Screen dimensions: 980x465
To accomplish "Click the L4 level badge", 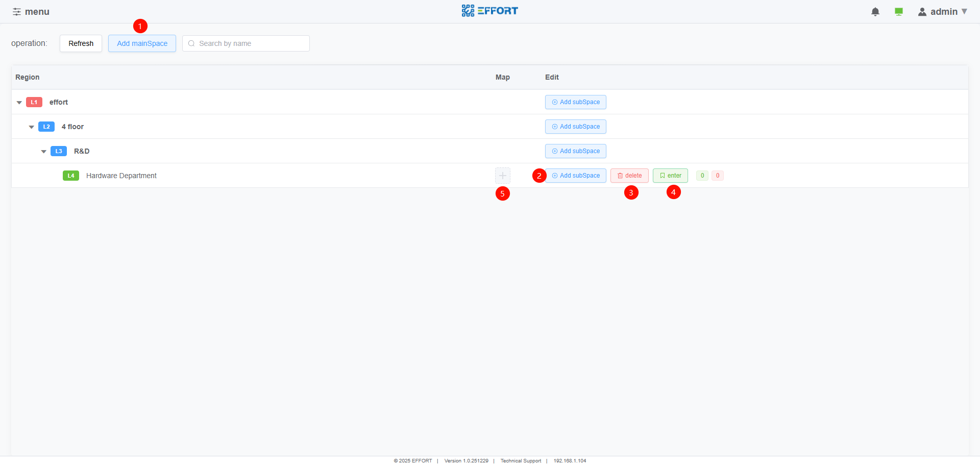I will [70, 176].
